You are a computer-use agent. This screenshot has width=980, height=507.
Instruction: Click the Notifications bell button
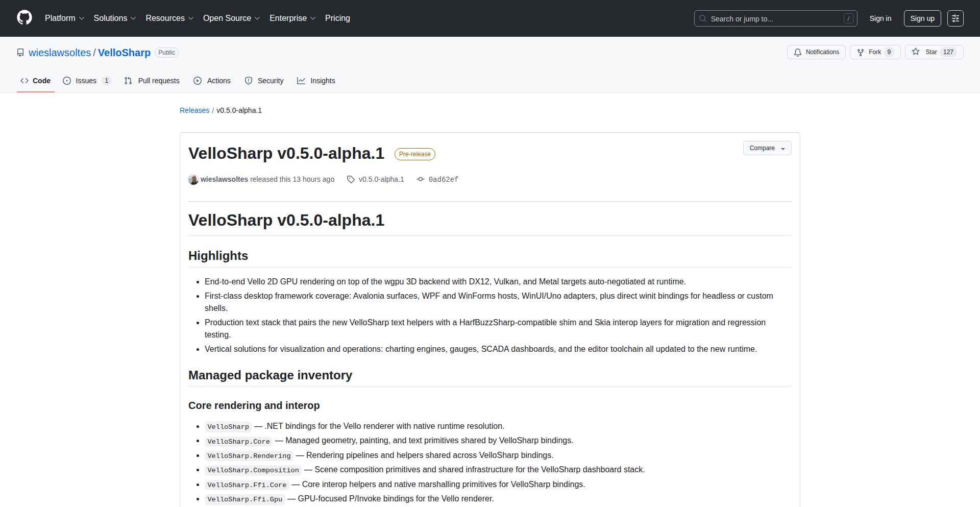coord(816,52)
